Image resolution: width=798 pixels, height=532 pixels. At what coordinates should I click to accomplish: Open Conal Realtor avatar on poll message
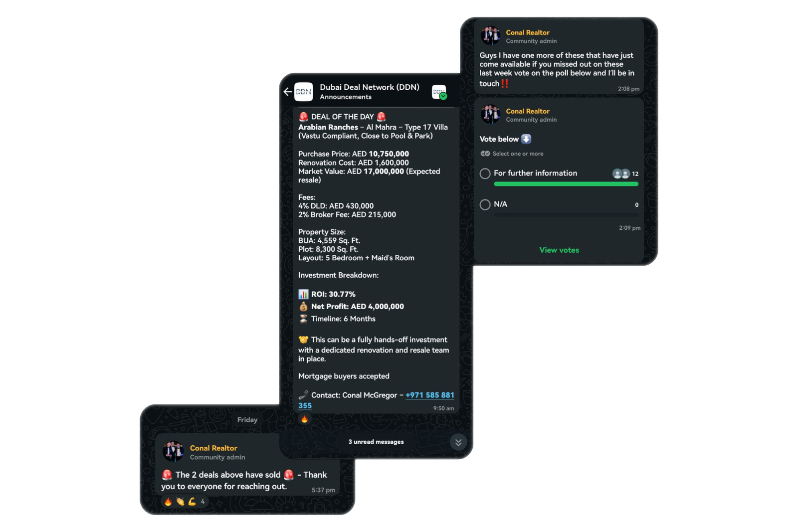[490, 115]
